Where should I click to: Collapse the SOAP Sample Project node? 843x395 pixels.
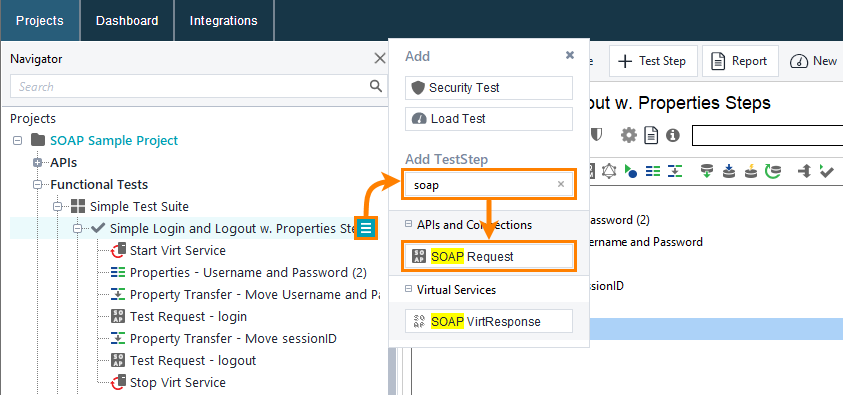(x=17, y=141)
